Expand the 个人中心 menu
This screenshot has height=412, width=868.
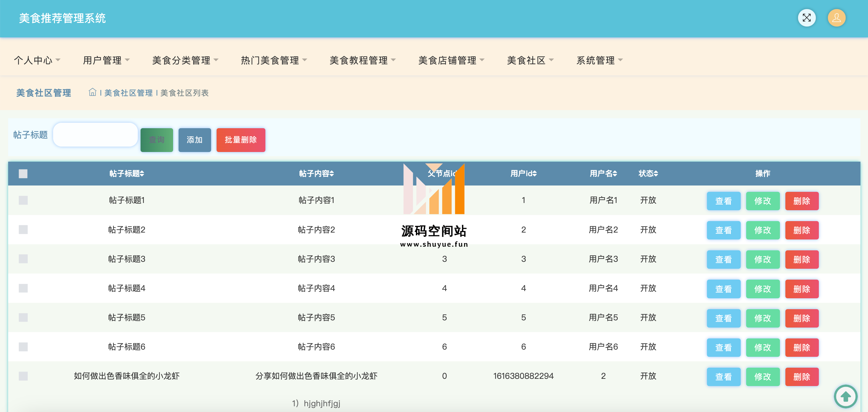tap(37, 60)
